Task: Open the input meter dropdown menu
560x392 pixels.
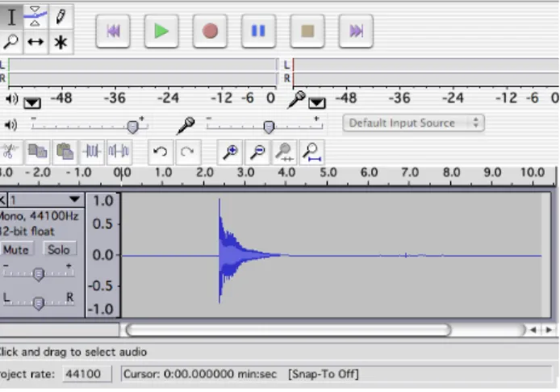Action: [x=317, y=103]
